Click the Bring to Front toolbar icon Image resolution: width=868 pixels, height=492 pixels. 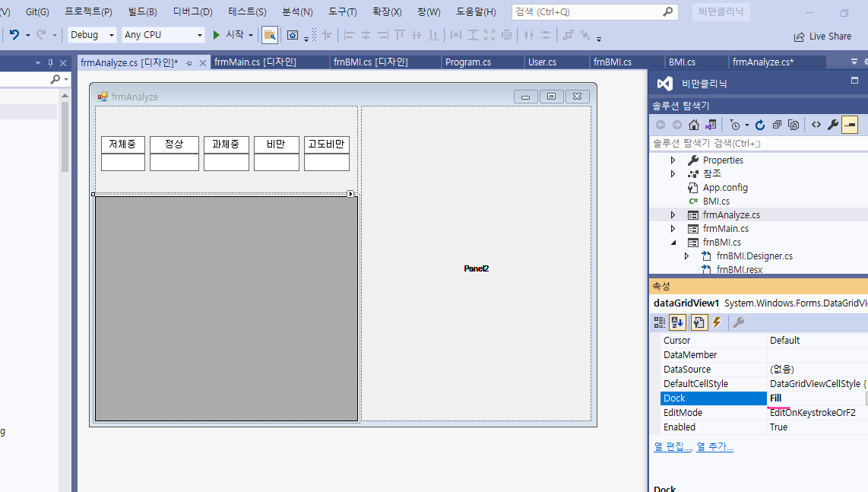pyautogui.click(x=568, y=36)
